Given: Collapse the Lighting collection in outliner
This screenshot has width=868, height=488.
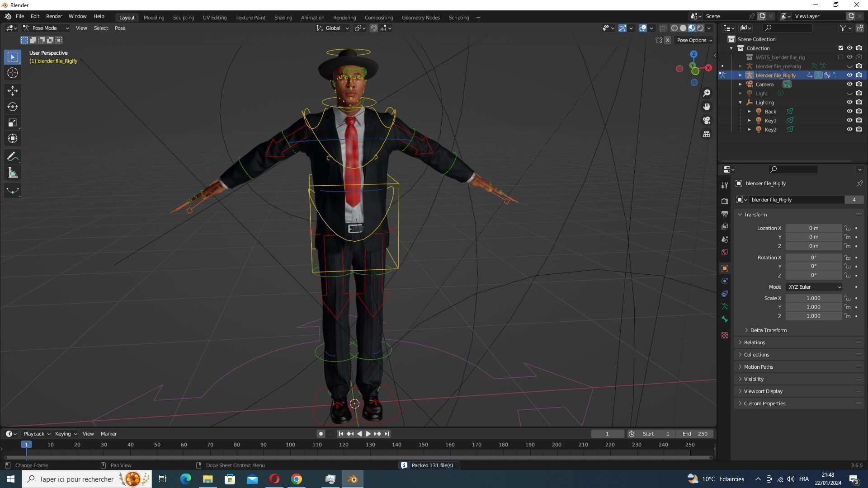Looking at the screenshot, I should click(741, 103).
